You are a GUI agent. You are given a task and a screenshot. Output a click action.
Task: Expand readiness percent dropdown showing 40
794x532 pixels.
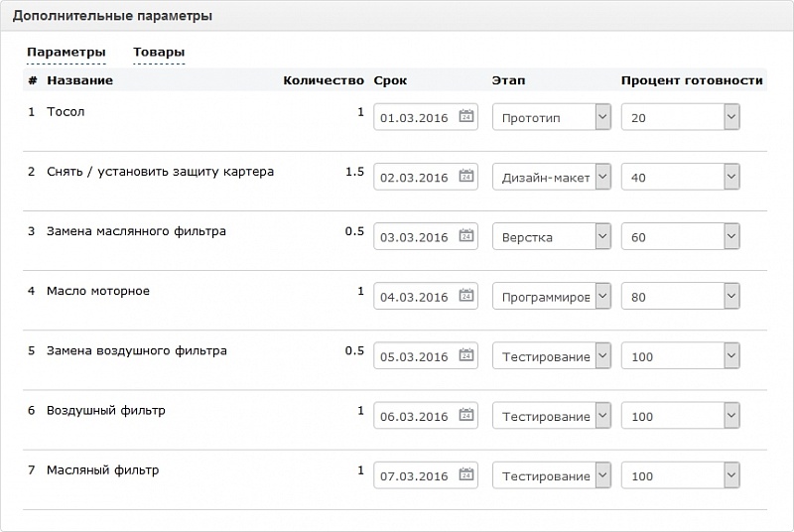pyautogui.click(x=731, y=177)
